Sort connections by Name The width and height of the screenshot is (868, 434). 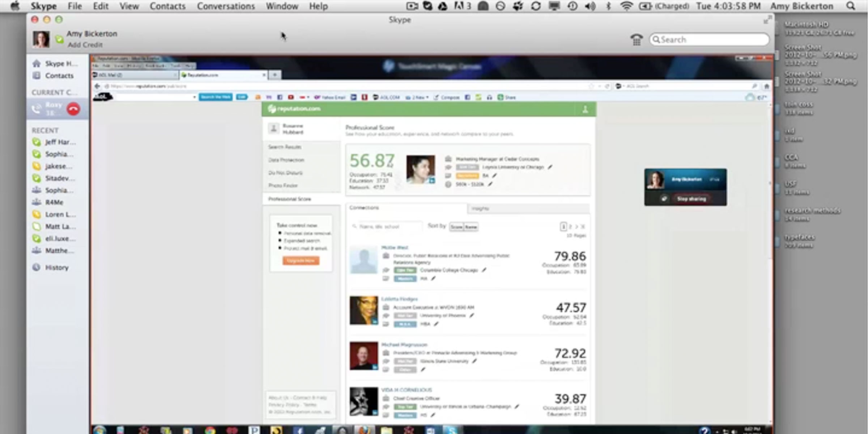point(471,227)
